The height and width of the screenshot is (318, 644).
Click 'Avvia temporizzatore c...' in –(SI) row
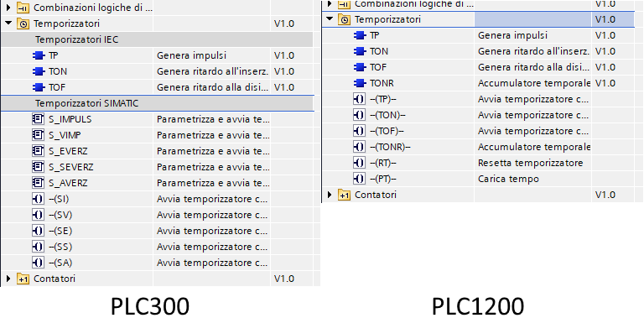pos(212,199)
